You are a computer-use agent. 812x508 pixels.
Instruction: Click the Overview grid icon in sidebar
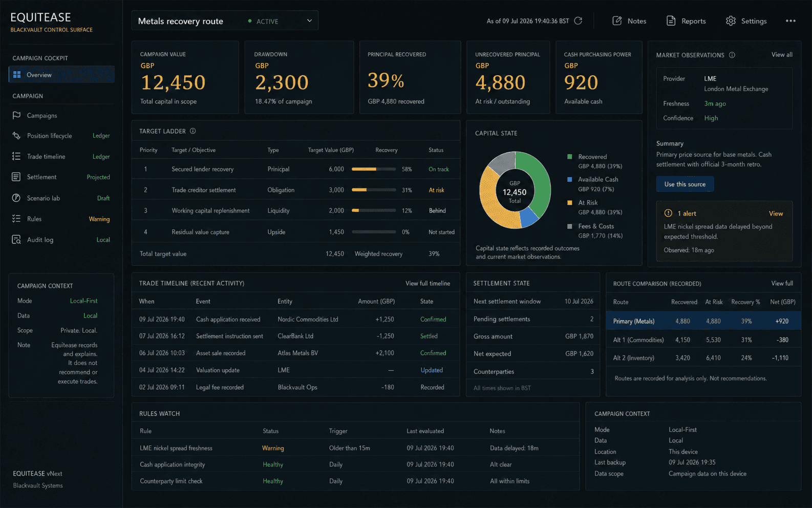click(x=17, y=75)
